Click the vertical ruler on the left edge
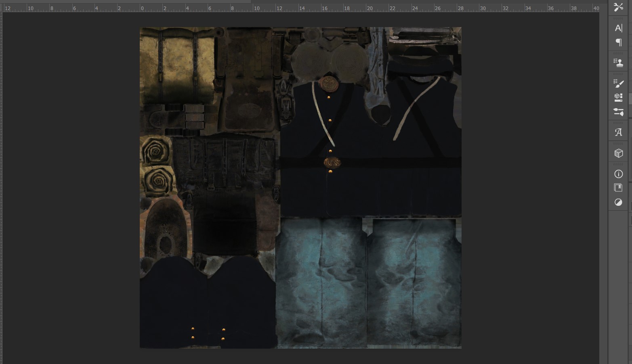This screenshot has height=364, width=632. click(x=1, y=182)
